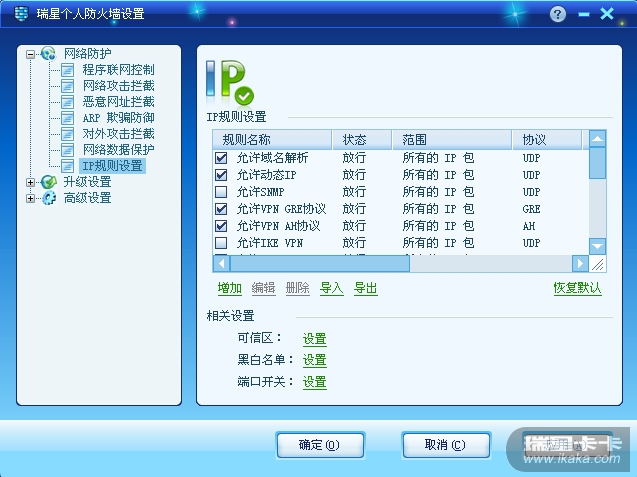The height and width of the screenshot is (477, 637).
Task: Click the list resize grip icon
Action: [x=598, y=264]
